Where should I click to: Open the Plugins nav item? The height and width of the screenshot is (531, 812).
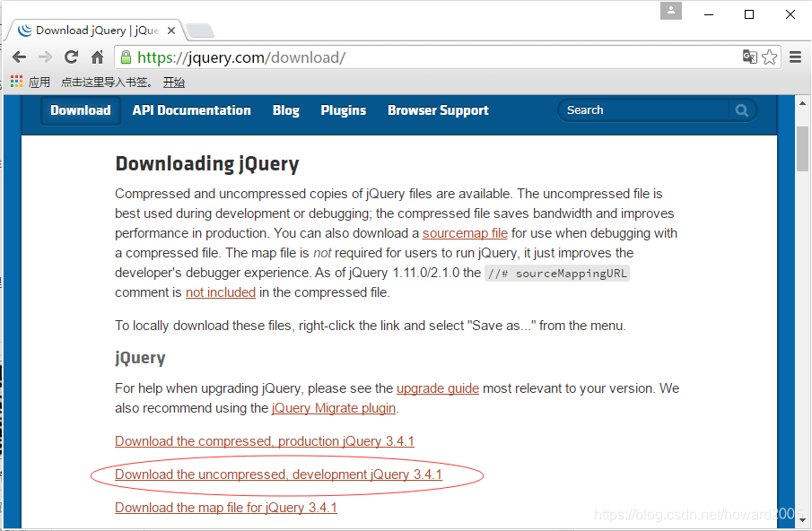click(x=344, y=110)
